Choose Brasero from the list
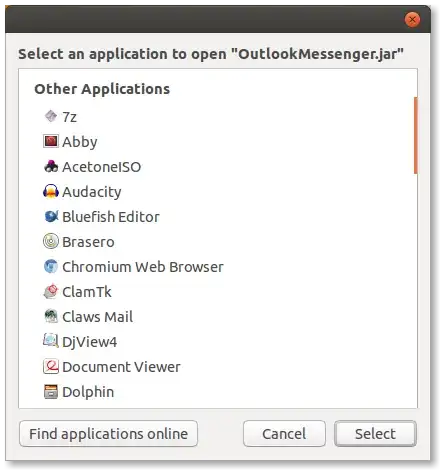 [x=88, y=242]
